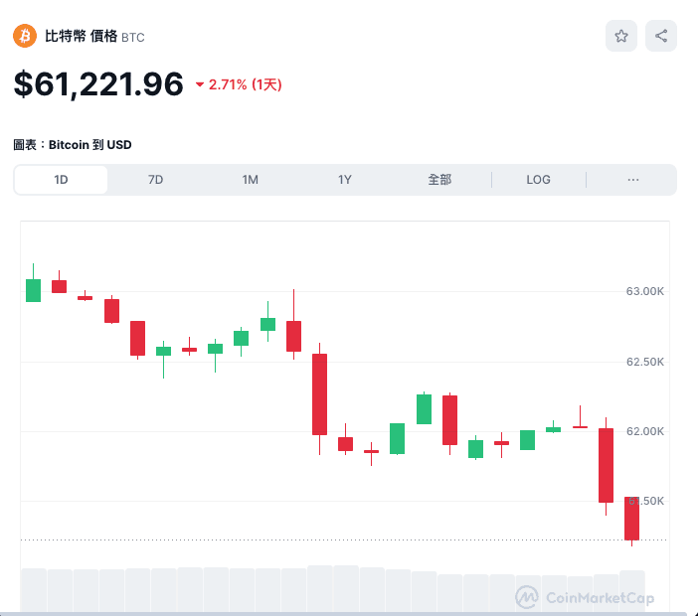This screenshot has height=616, width=698.
Task: Click the 比特幣 價格 title text
Action: coord(81,36)
